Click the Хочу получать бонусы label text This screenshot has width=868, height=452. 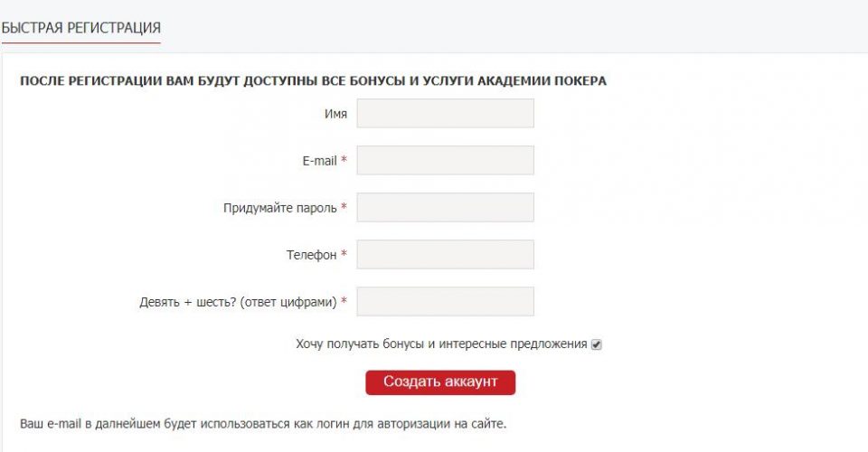coord(441,344)
